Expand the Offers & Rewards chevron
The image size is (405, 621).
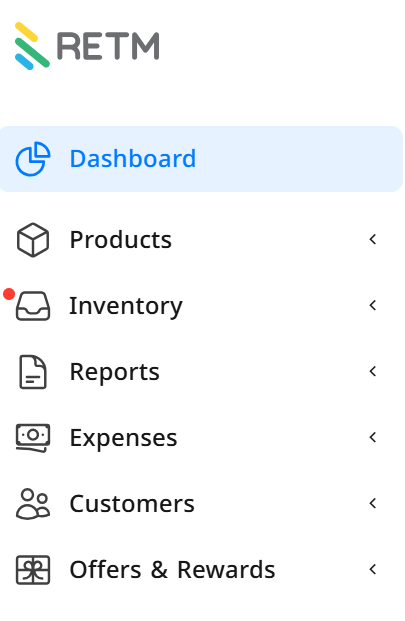coord(373,569)
